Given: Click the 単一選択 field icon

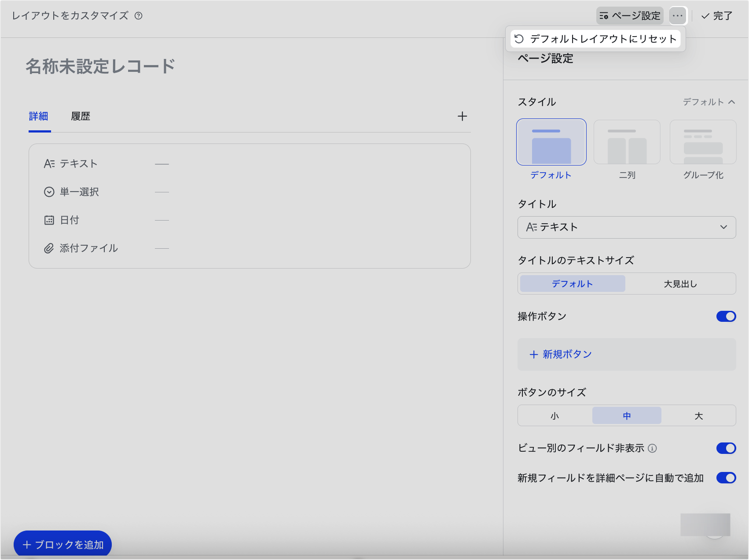Looking at the screenshot, I should click(49, 192).
